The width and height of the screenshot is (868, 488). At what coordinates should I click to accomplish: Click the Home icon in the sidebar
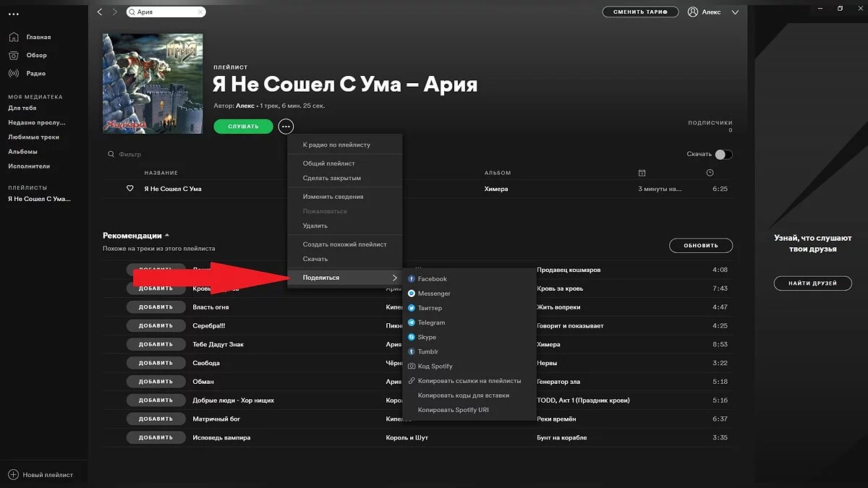(x=14, y=37)
